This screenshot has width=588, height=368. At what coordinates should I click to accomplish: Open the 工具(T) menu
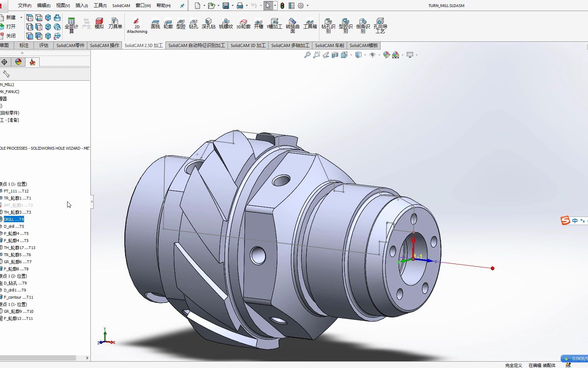[100, 6]
